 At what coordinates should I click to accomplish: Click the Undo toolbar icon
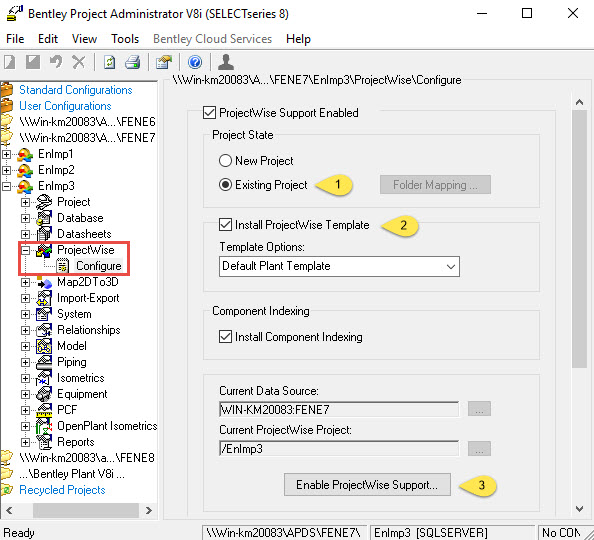click(56, 62)
